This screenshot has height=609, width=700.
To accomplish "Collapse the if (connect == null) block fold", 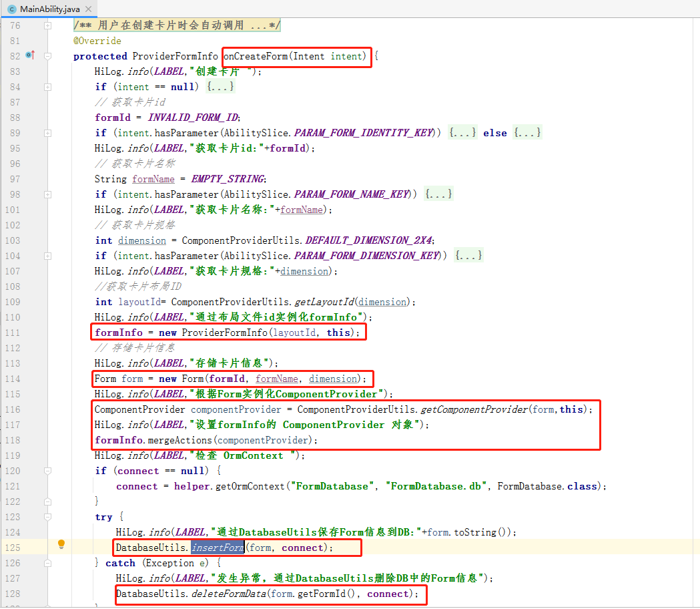I will click(x=47, y=471).
